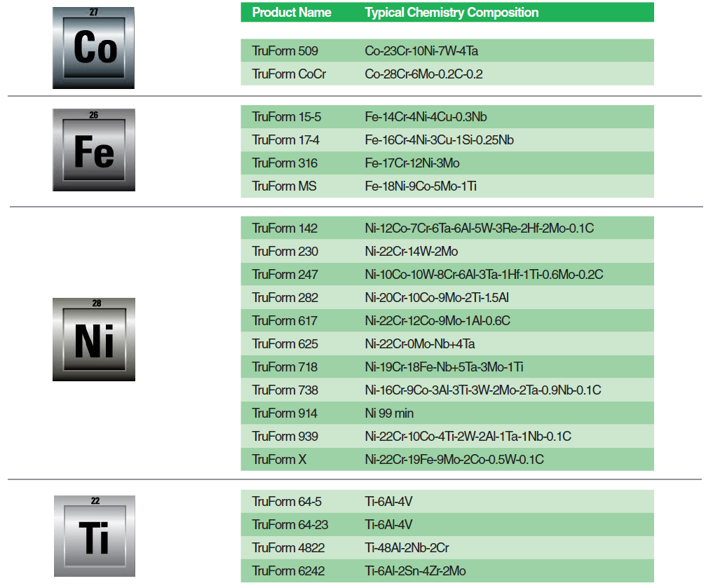713x588 pixels.
Task: Click composition Ti-6Al-2Sn-4Zr-2Mo
Action: click(x=415, y=571)
